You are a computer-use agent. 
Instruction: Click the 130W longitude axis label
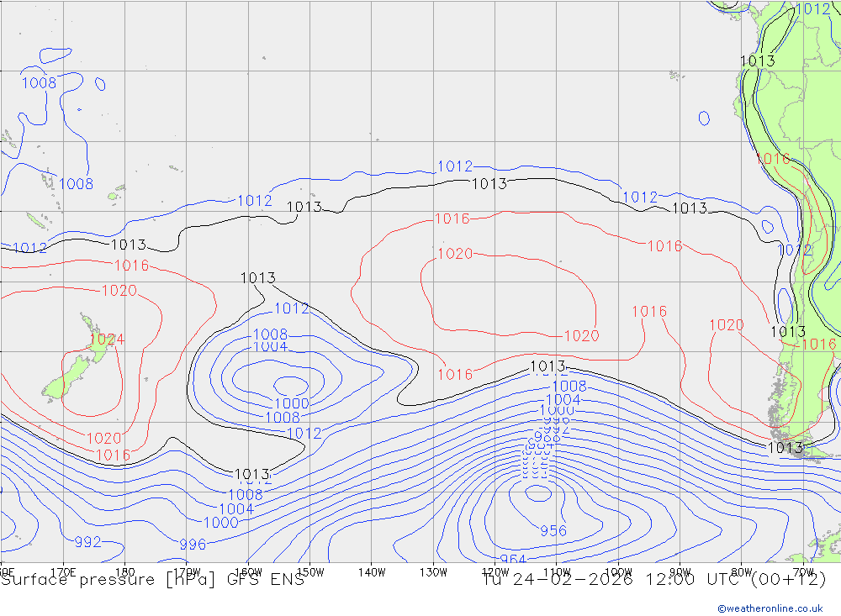pyautogui.click(x=433, y=571)
